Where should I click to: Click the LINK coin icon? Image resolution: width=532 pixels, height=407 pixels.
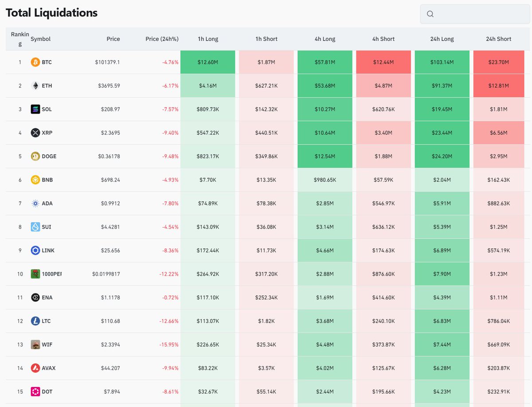[35, 250]
